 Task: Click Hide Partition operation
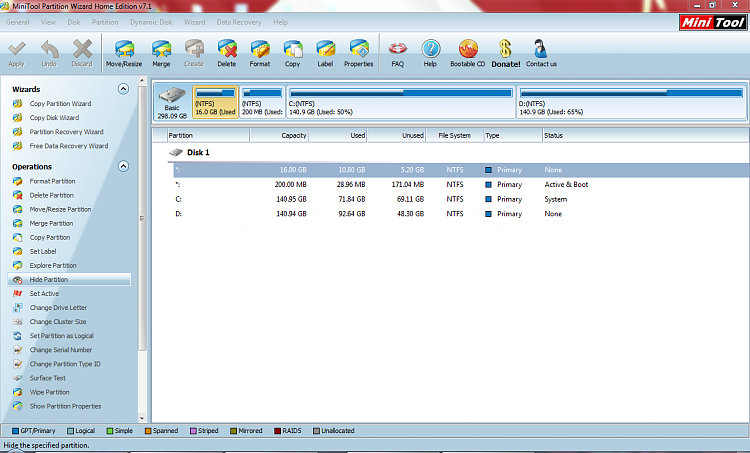point(69,279)
